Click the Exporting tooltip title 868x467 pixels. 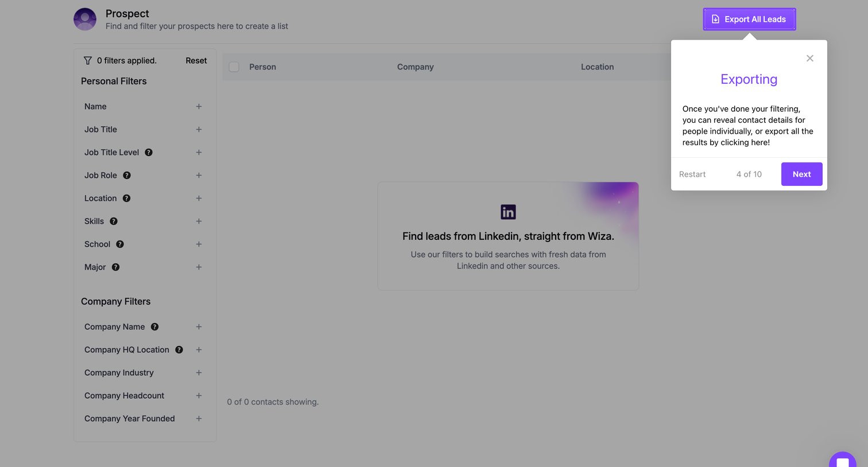[x=749, y=79]
